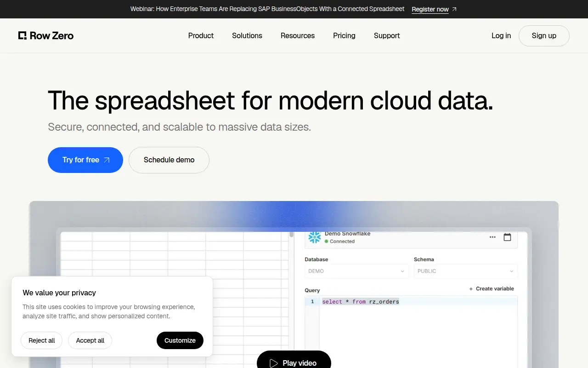
Task: Click the Sign up button
Action: tap(544, 36)
